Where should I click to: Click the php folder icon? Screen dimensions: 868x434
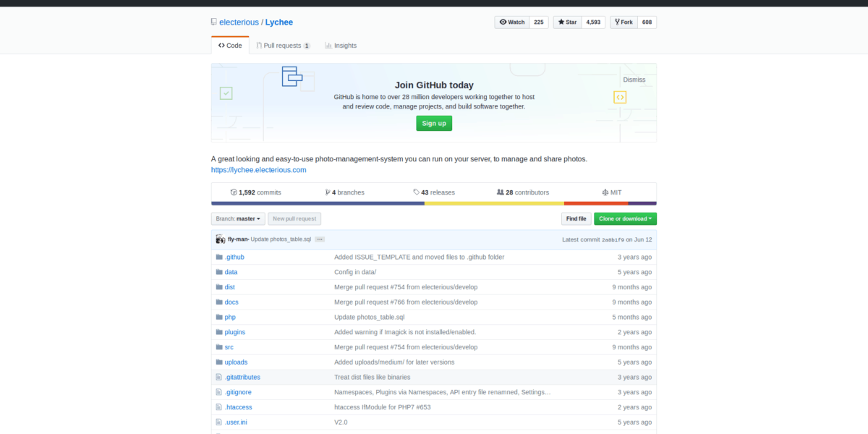point(219,317)
